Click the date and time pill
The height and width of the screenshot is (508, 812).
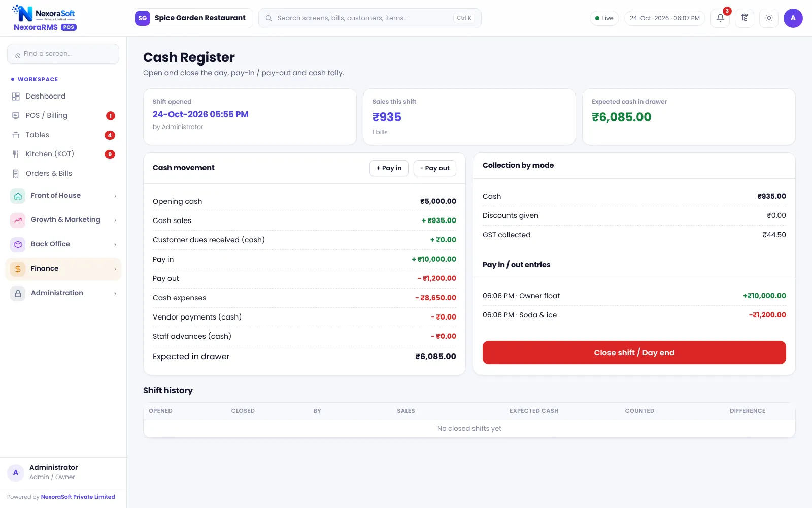pos(664,18)
